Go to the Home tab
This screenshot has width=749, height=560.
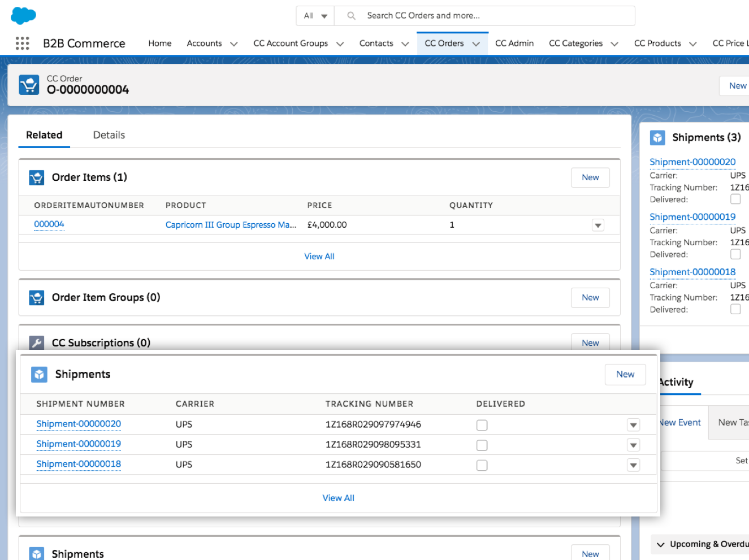pyautogui.click(x=160, y=44)
